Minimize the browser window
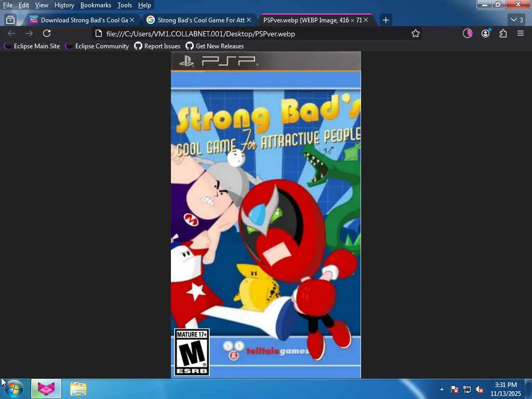Screen dimensions: 532x399 pos(485,4)
